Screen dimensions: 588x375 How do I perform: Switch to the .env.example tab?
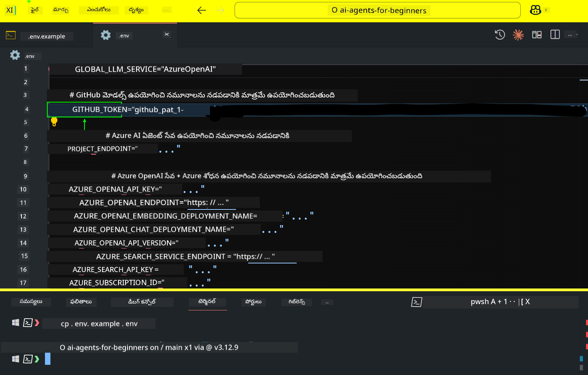[47, 36]
